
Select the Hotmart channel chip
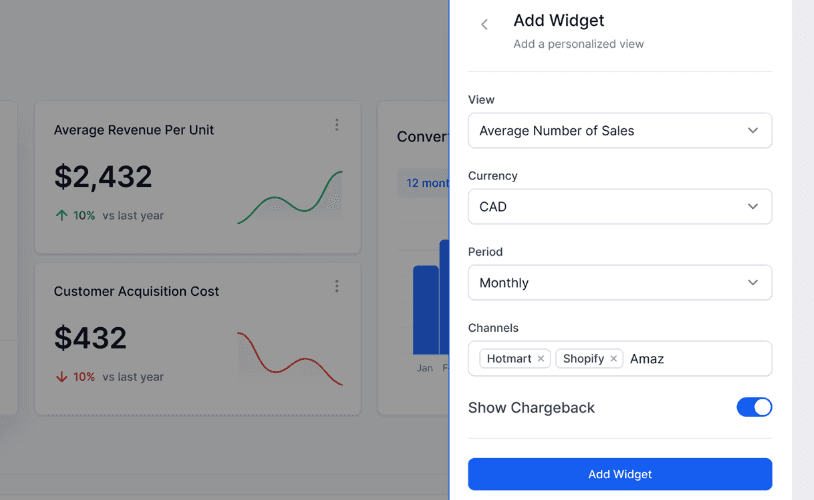click(x=509, y=359)
